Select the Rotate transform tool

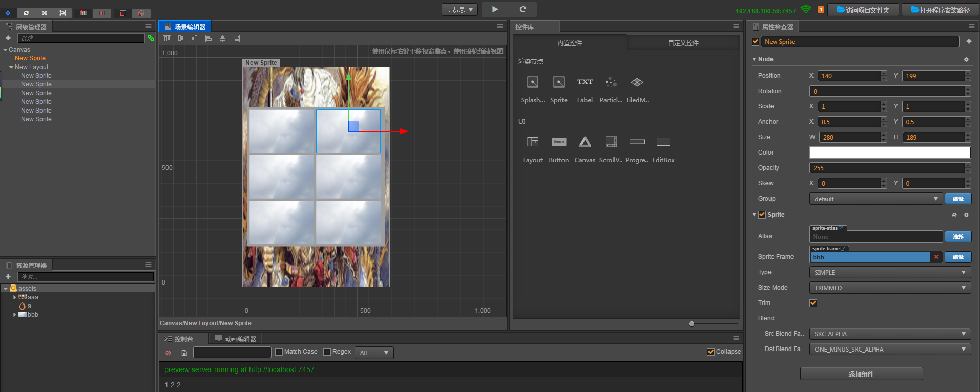(x=26, y=13)
